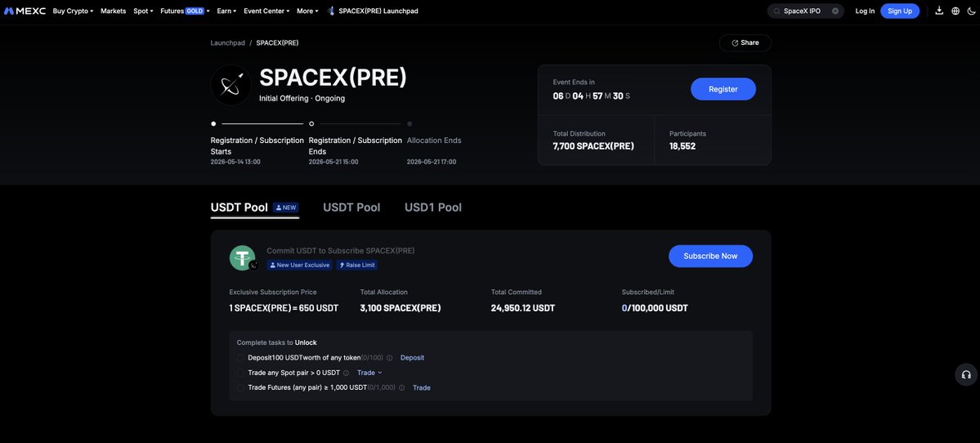980x443 pixels.
Task: Click the SPACEX(PRE) project logo
Action: (x=230, y=84)
